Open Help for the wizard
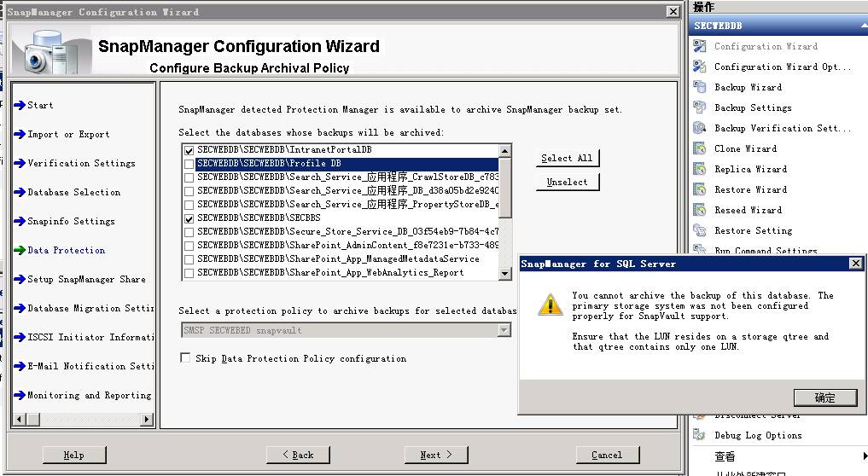The width and height of the screenshot is (868, 476). [x=73, y=455]
